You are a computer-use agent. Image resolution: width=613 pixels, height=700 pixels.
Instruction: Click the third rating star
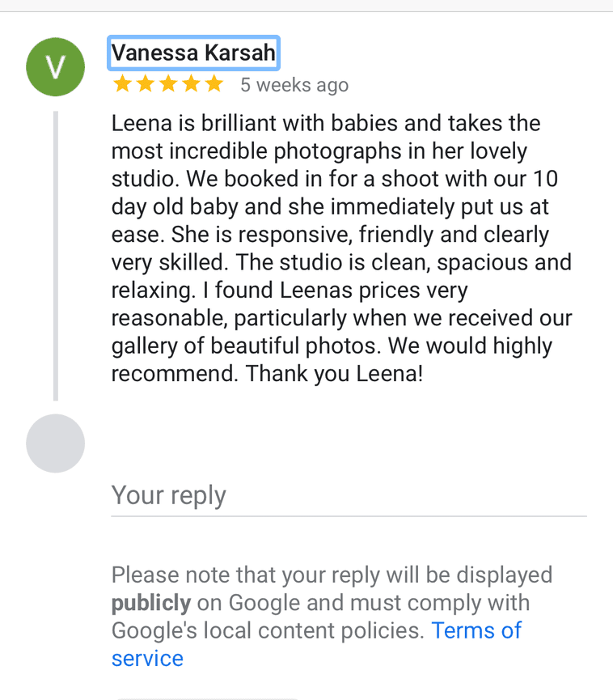coord(168,84)
